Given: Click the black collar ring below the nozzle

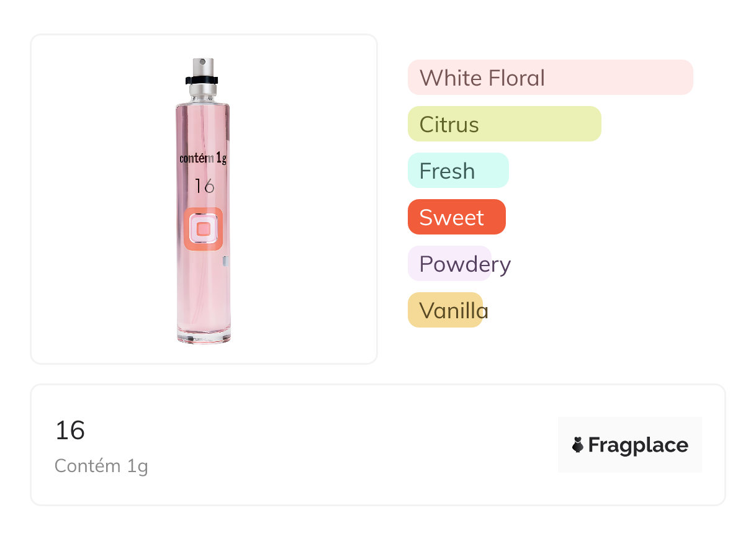Looking at the screenshot, I should [x=202, y=79].
